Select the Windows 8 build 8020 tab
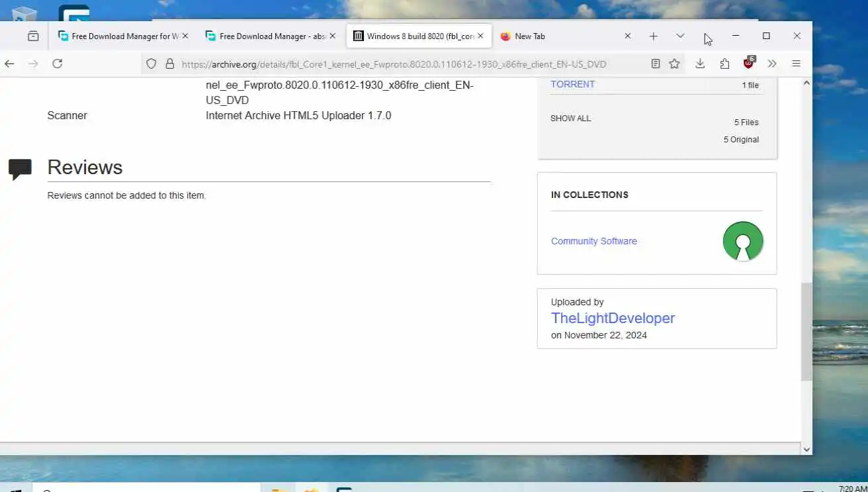 click(419, 36)
